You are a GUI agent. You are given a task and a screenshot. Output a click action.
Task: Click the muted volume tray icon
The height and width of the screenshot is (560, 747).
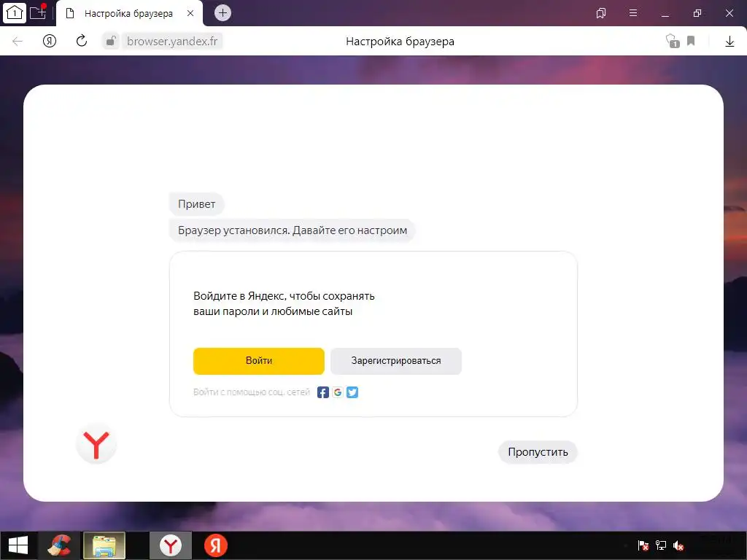678,545
